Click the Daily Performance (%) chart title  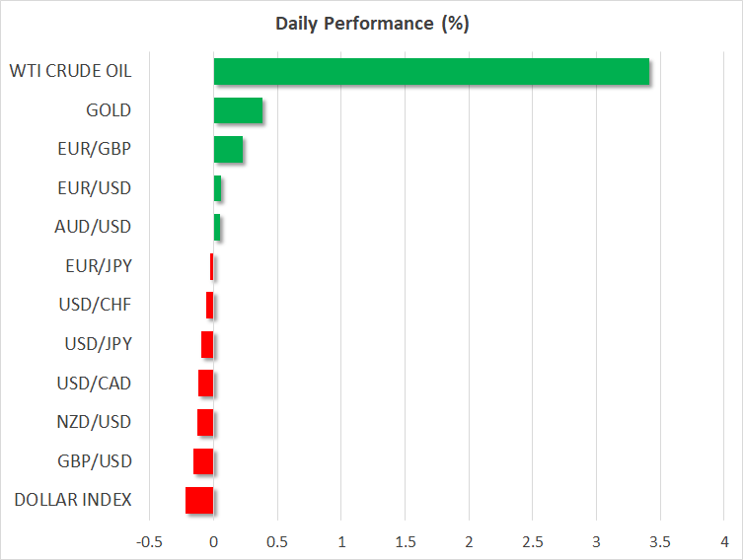(x=371, y=24)
